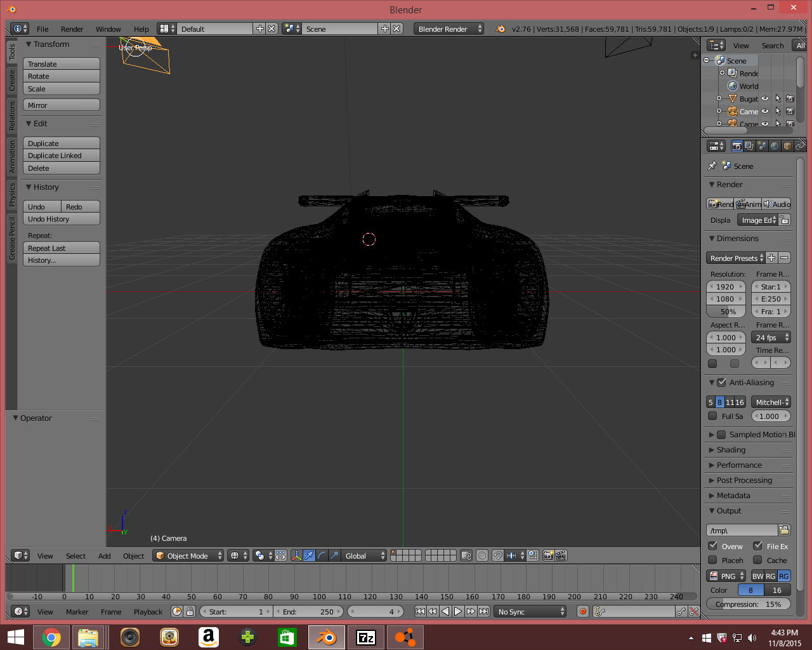
Task: Uncheck the Overwrite output option
Action: click(x=712, y=546)
